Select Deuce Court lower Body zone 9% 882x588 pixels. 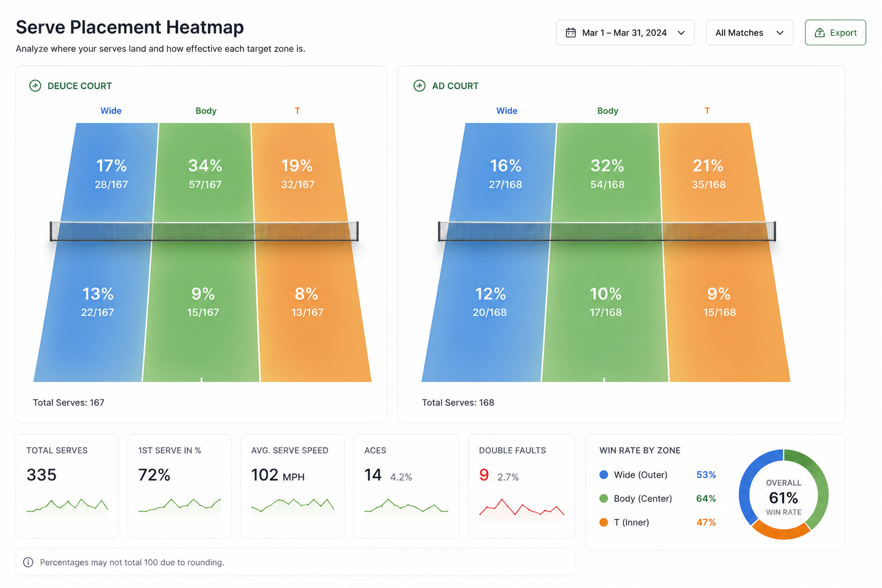[203, 310]
